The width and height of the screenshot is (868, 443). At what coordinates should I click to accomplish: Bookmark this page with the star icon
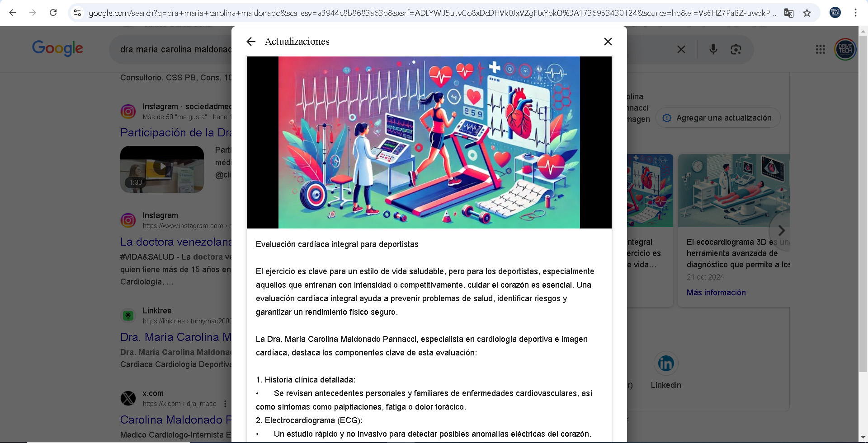click(807, 13)
